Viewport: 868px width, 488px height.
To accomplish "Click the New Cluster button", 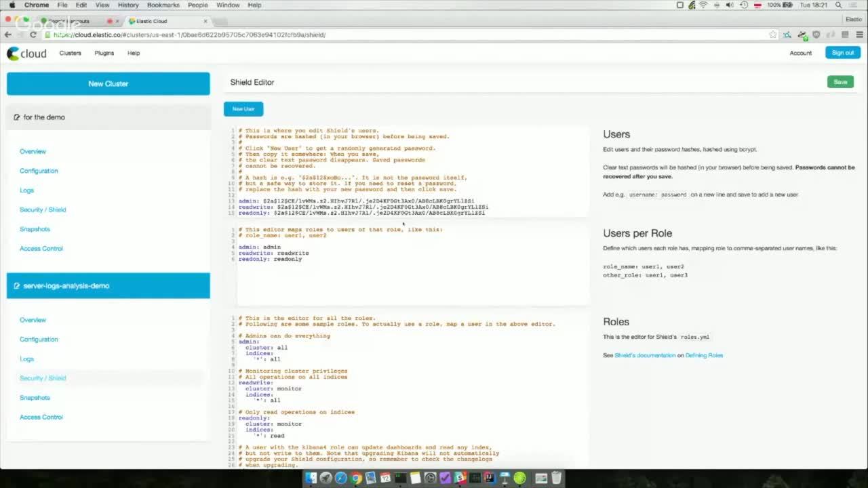I will coord(108,83).
